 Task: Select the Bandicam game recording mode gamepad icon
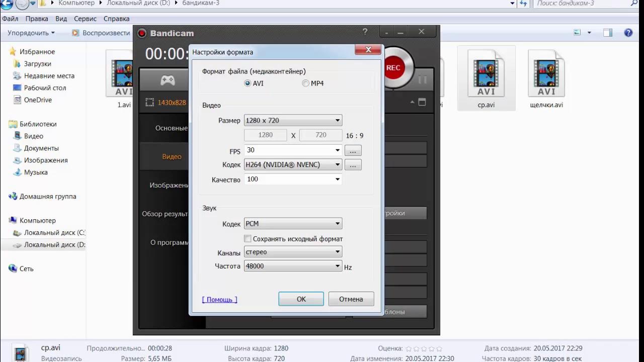pos(168,80)
